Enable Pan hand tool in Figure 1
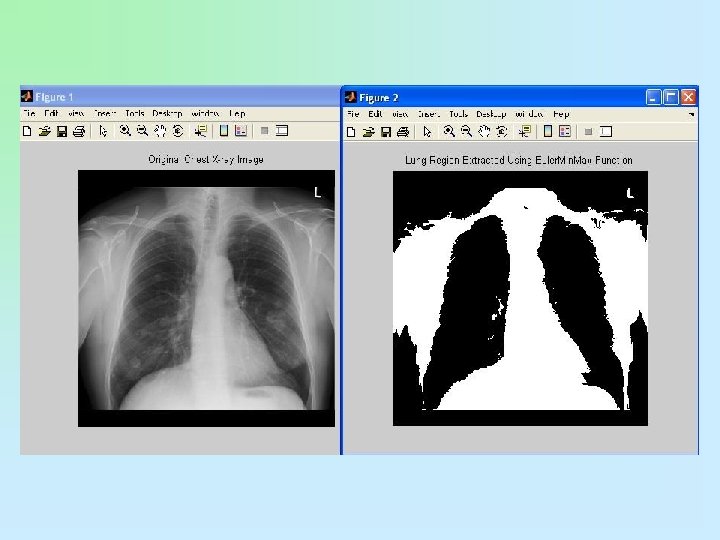This screenshot has width=720, height=540. coord(160,131)
